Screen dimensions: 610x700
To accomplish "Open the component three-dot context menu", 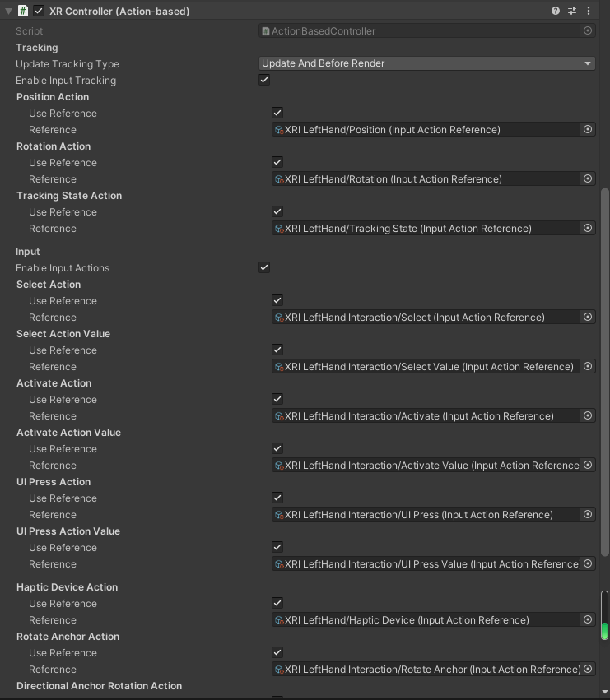I will click(589, 11).
